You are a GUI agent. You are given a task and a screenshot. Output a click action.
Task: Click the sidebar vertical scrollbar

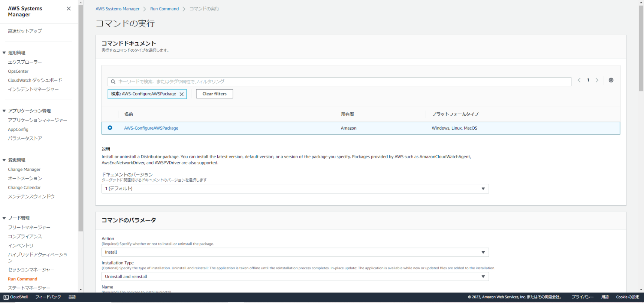tap(81, 118)
